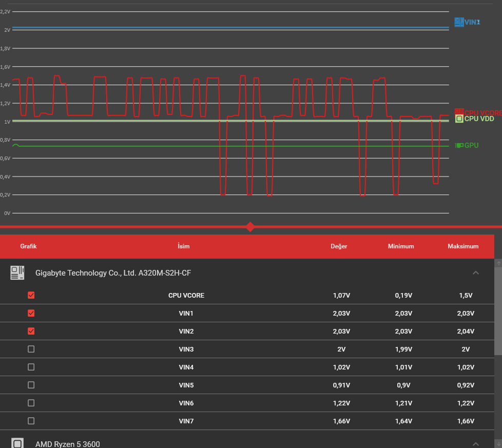Select the VIN6 row name
Viewport: 502px width, 448px height.
tap(186, 403)
